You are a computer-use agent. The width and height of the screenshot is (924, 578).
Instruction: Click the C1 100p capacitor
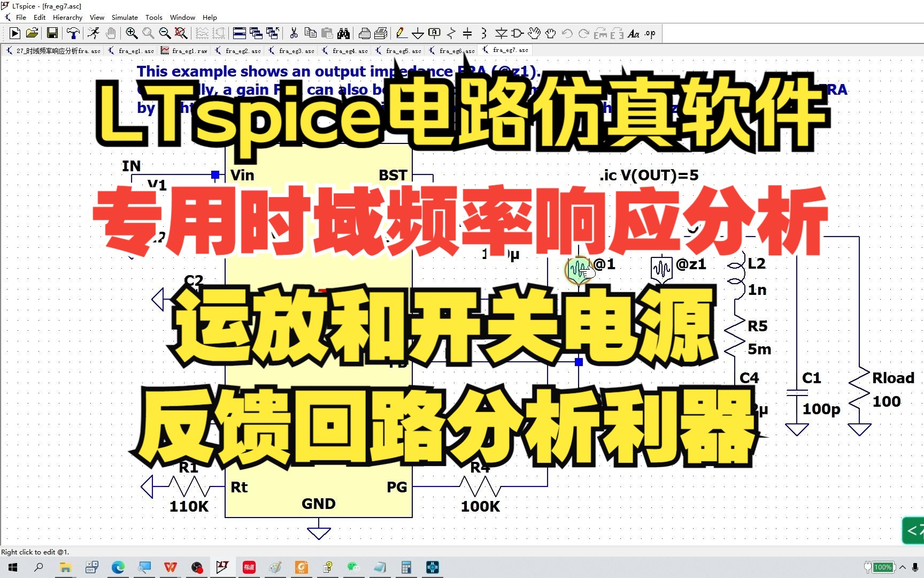tap(797, 393)
